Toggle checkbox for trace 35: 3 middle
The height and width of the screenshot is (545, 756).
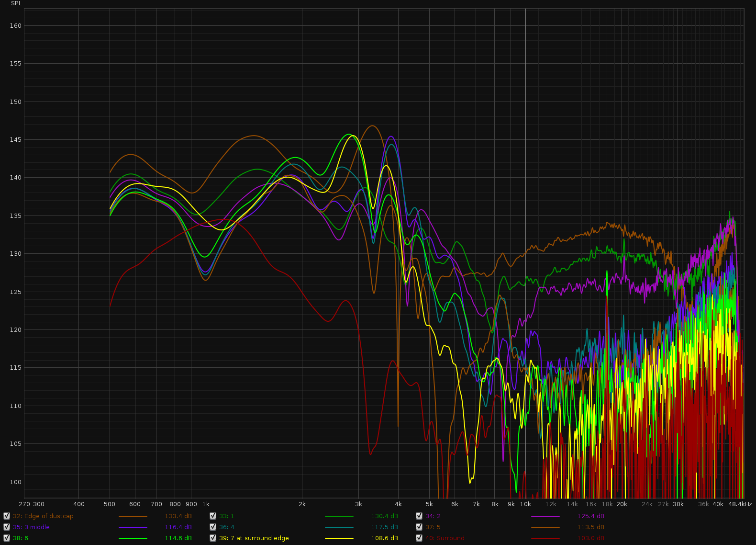pyautogui.click(x=7, y=527)
